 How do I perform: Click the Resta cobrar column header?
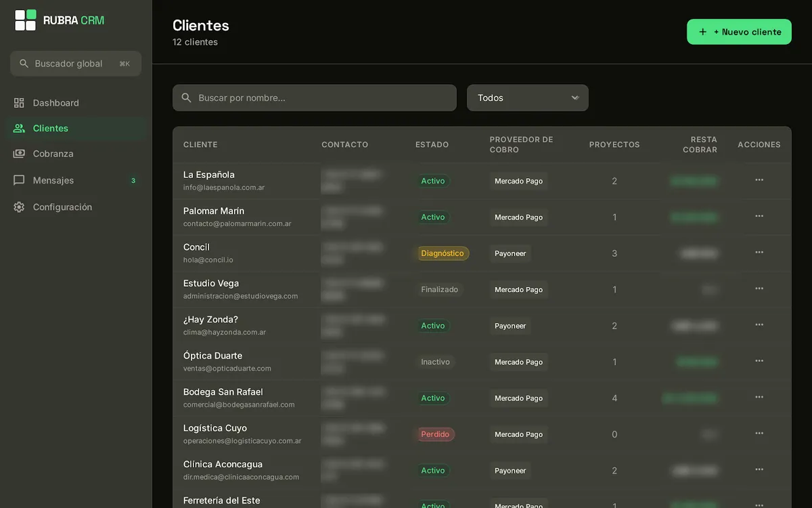(x=700, y=145)
